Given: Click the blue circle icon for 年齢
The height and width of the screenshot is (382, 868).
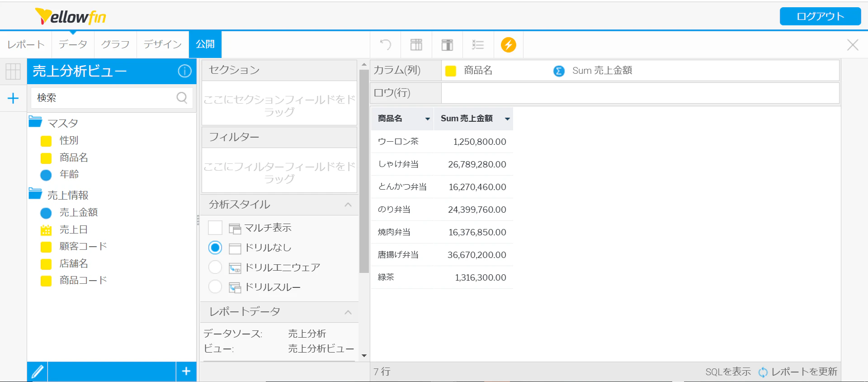Looking at the screenshot, I should point(46,175).
